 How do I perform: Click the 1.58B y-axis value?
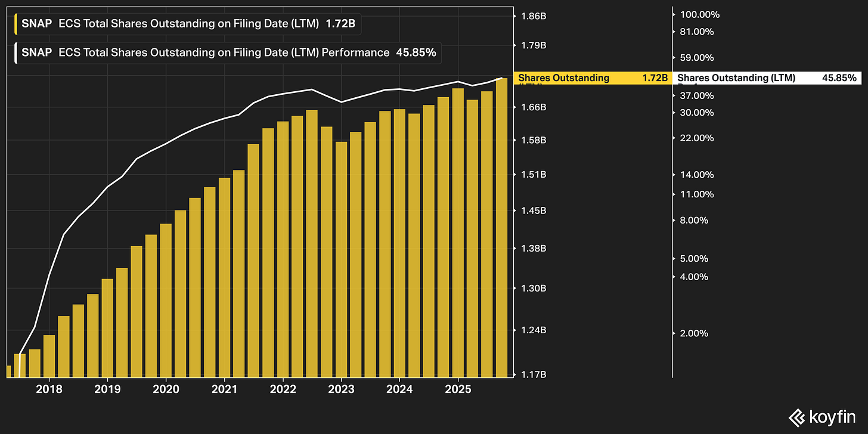(x=534, y=140)
